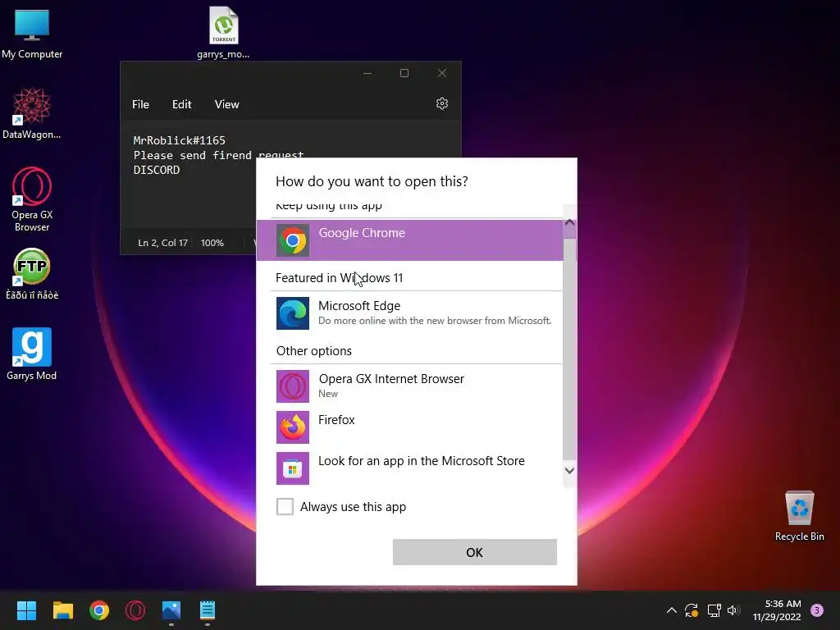The image size is (840, 630).
Task: Open Notepad settings gear
Action: [442, 103]
